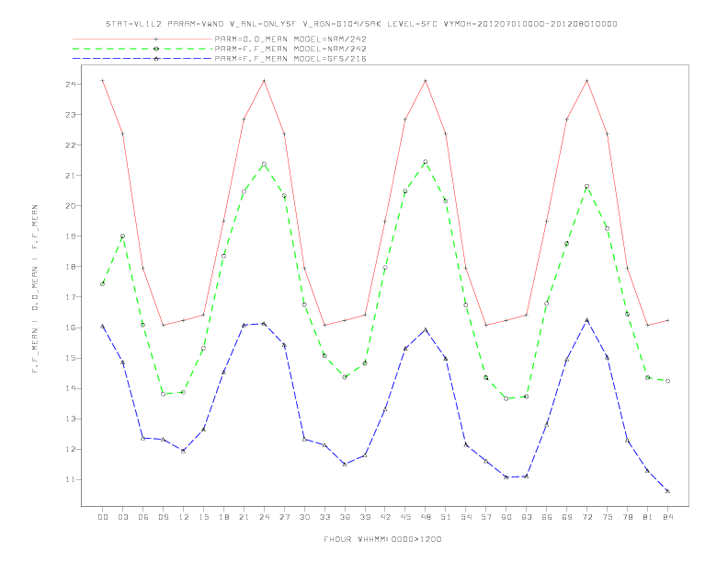728x563 pixels.
Task: Click the blue triangle marker at hour 12
Action: tap(184, 451)
